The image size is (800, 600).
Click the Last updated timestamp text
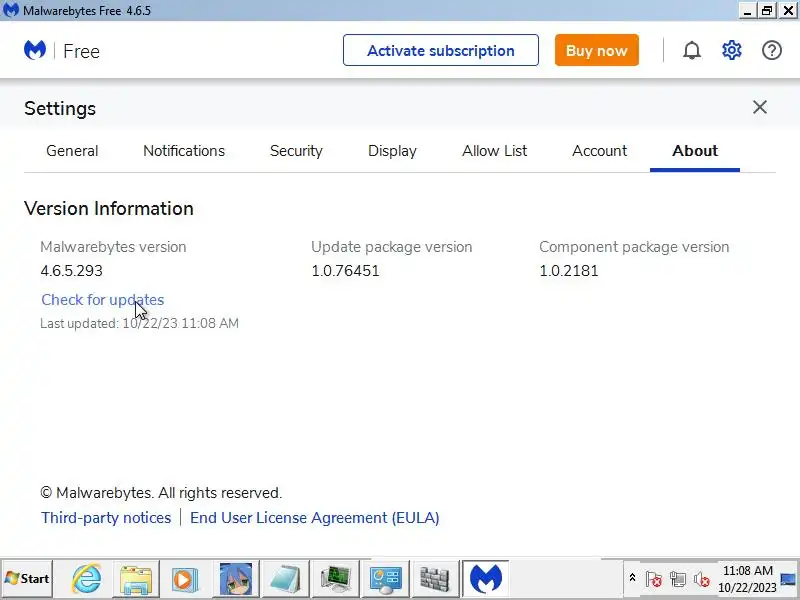point(139,323)
